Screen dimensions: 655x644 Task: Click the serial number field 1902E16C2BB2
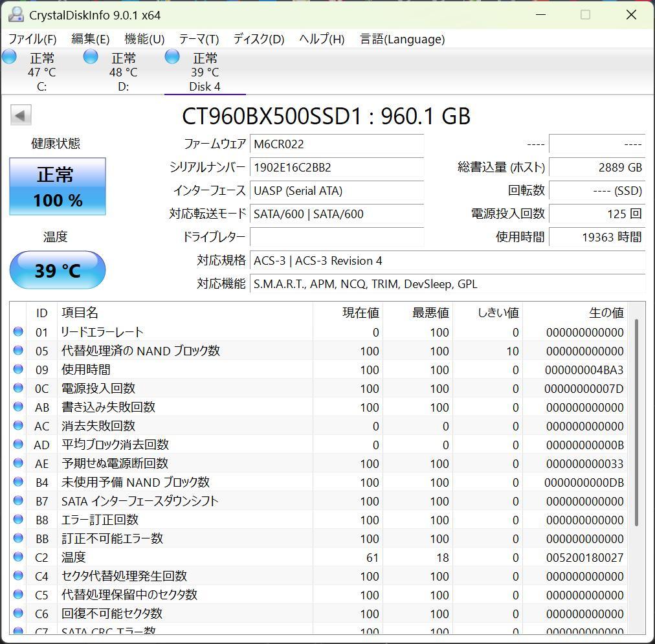[x=337, y=168]
